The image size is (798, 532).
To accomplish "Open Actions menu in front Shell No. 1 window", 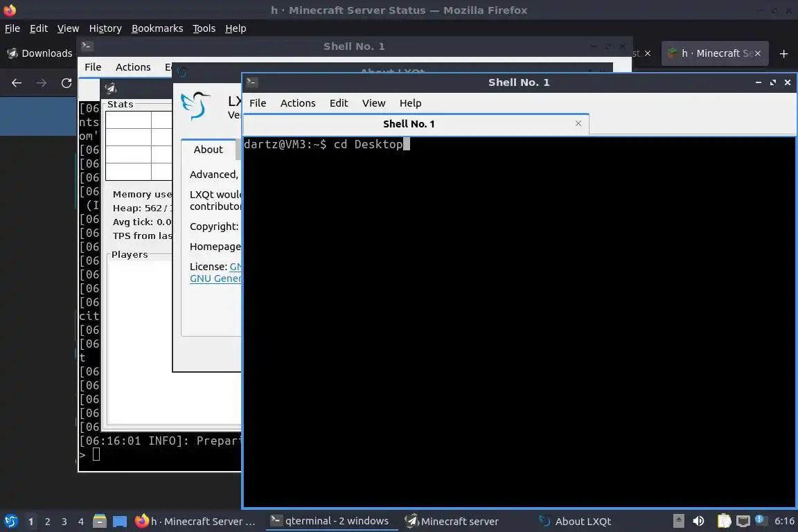I will 298,103.
